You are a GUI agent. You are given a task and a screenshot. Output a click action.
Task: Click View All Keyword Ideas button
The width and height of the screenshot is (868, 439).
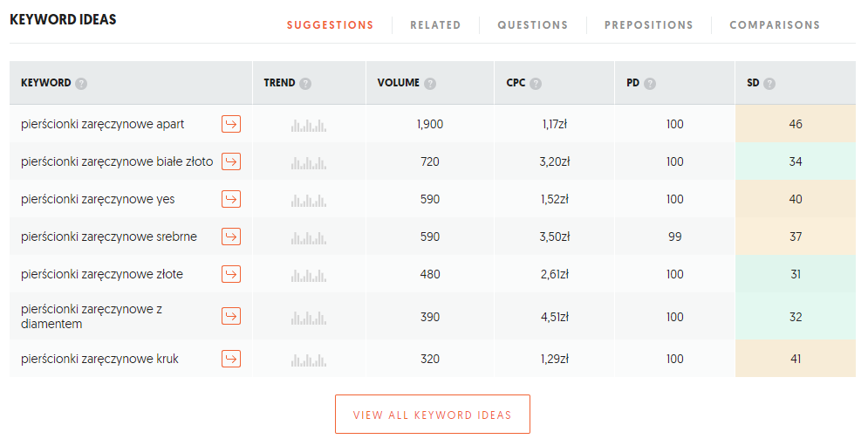[x=433, y=414]
